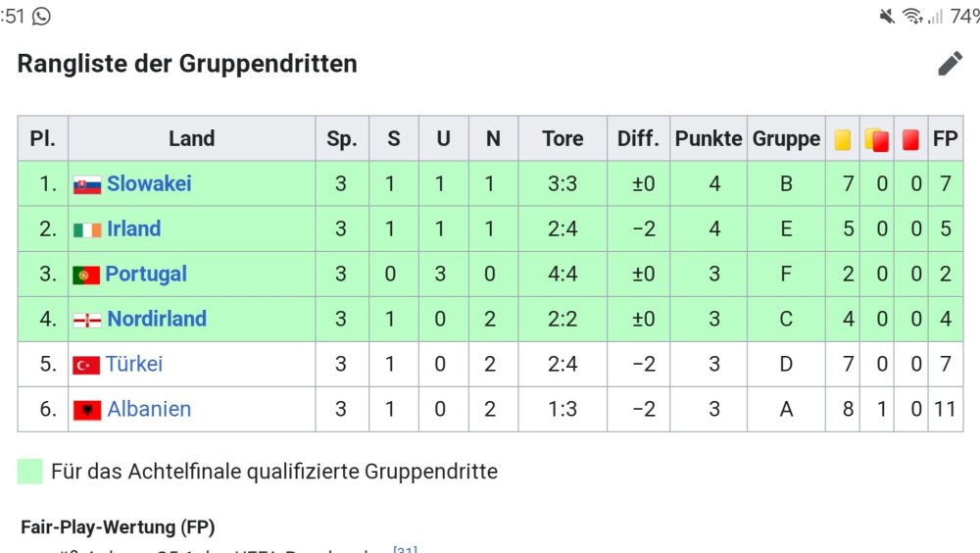Open the Nordirland link
980x553 pixels.
pyautogui.click(x=157, y=319)
